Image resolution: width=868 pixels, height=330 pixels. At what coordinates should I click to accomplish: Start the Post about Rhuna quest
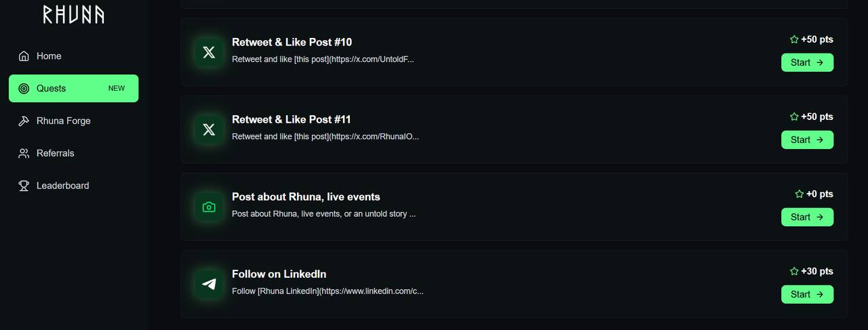807,217
